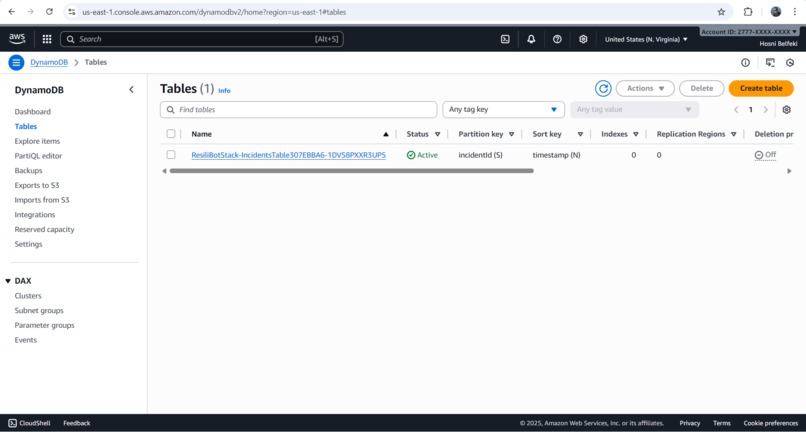Open DAX Parameter groups

[44, 326]
